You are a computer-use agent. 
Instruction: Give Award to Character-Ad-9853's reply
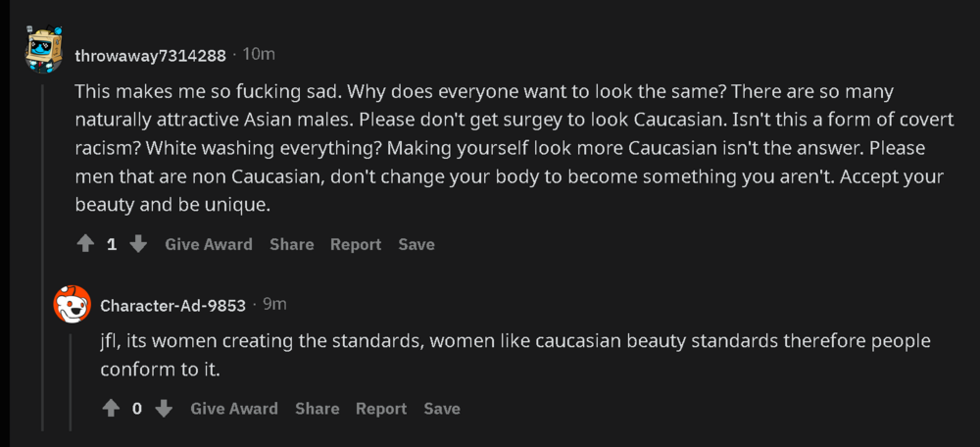coord(234,409)
